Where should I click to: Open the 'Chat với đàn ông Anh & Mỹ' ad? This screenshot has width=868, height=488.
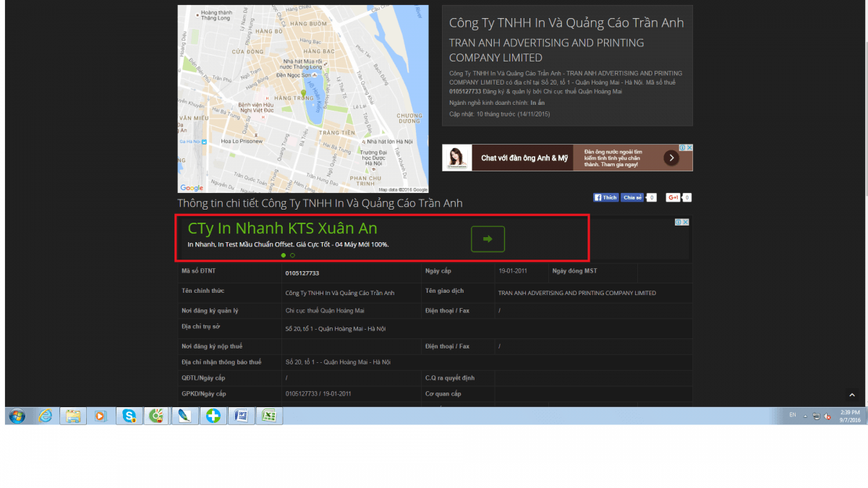[x=525, y=158]
